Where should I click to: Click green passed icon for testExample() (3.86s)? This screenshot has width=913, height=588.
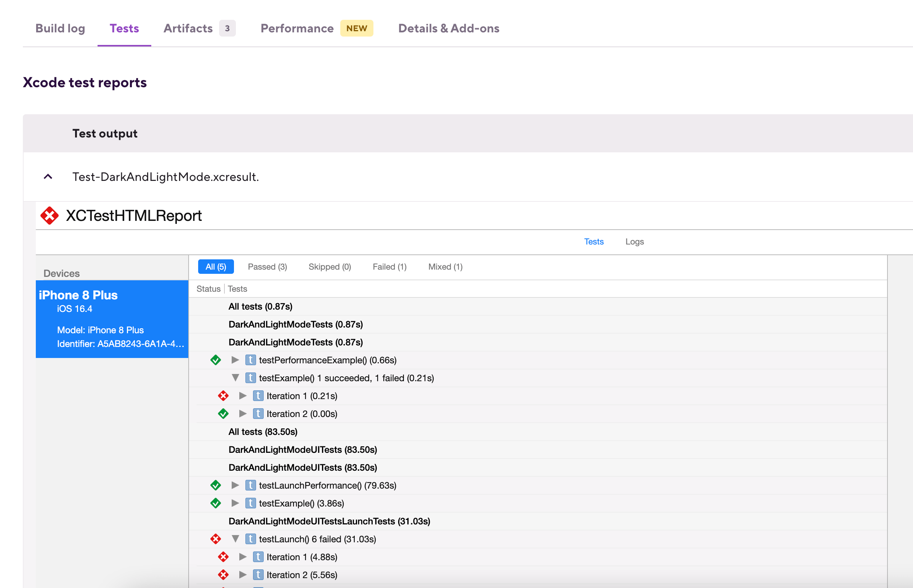click(x=215, y=503)
